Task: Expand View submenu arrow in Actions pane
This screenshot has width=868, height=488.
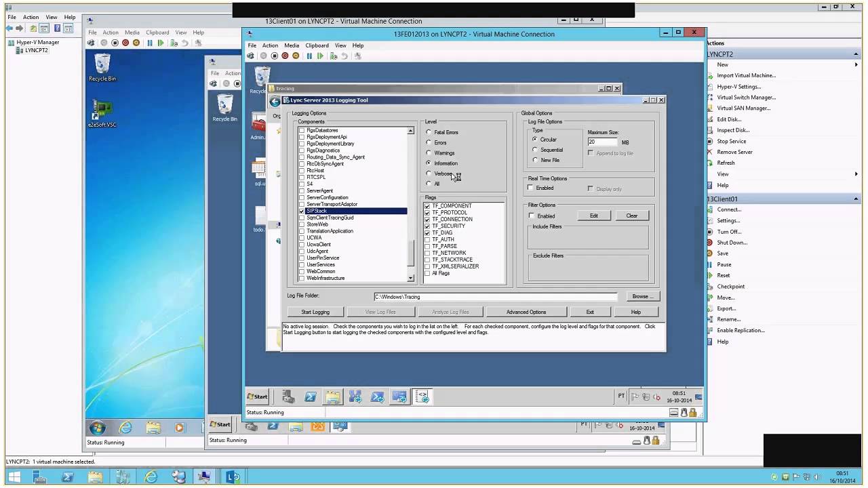Action: point(856,174)
